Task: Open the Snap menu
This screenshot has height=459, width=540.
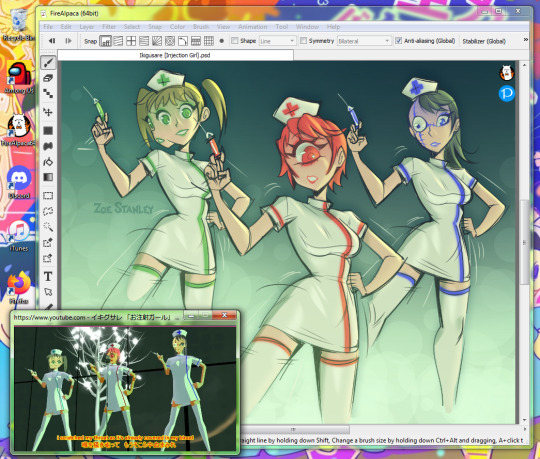Action: (x=155, y=27)
